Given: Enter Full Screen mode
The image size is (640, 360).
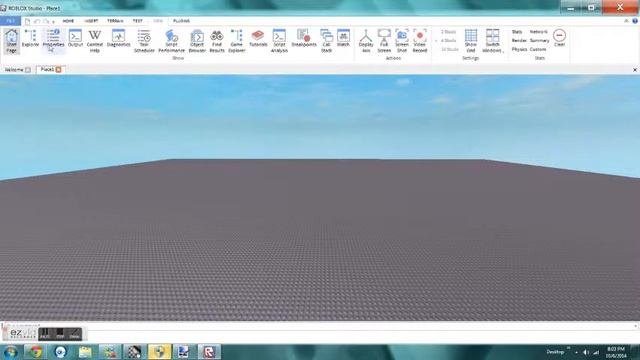Looking at the screenshot, I should [384, 41].
